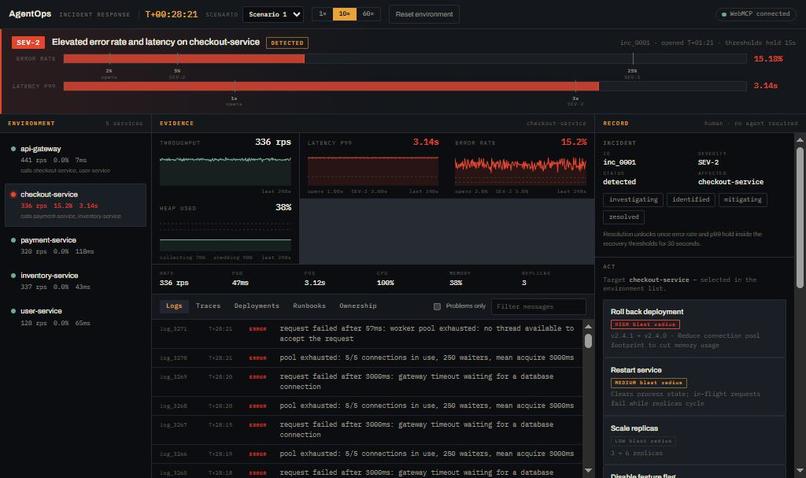The width and height of the screenshot is (806, 478).
Task: Click the status dot beside user-service
Action: 13,311
